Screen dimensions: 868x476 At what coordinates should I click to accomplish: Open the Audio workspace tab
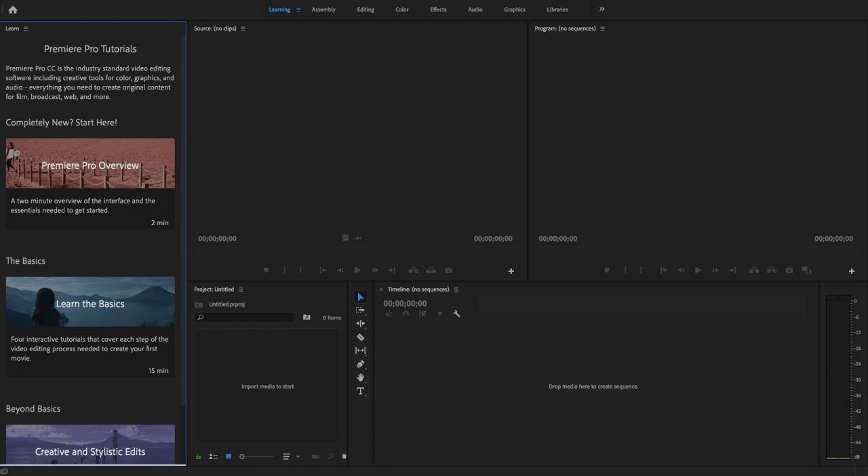click(x=475, y=9)
